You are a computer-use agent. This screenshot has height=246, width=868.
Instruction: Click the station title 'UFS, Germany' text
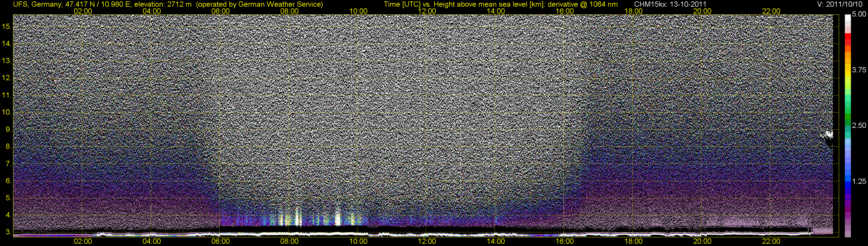[x=37, y=4]
